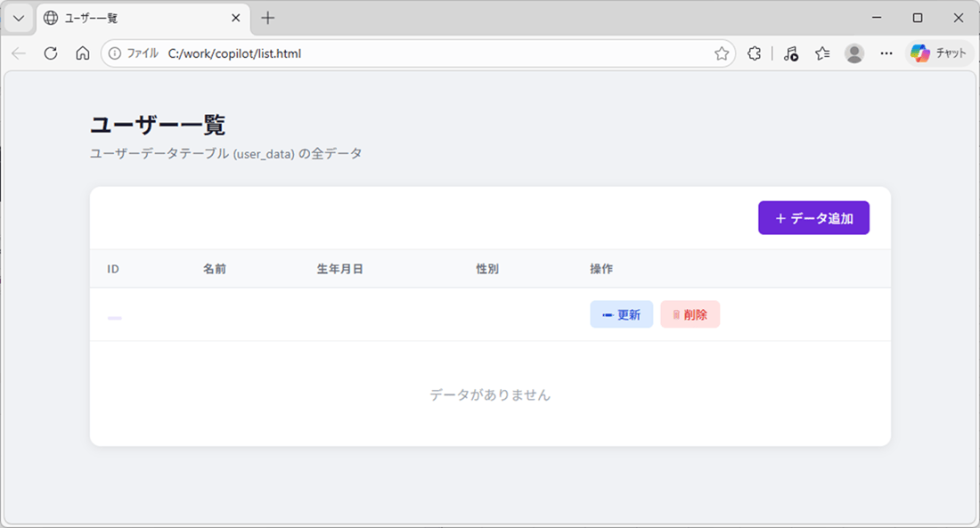Expand the tab actions chevron dropdown

tap(18, 18)
